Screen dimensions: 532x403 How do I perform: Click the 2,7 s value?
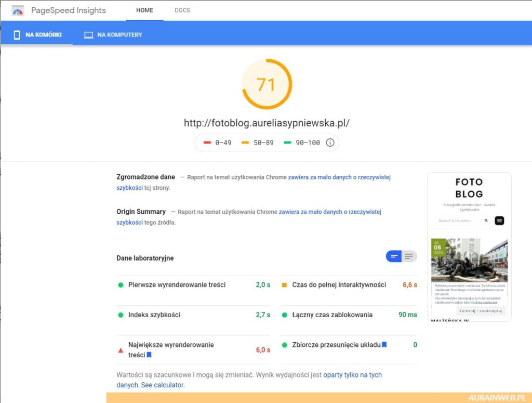[263, 315]
